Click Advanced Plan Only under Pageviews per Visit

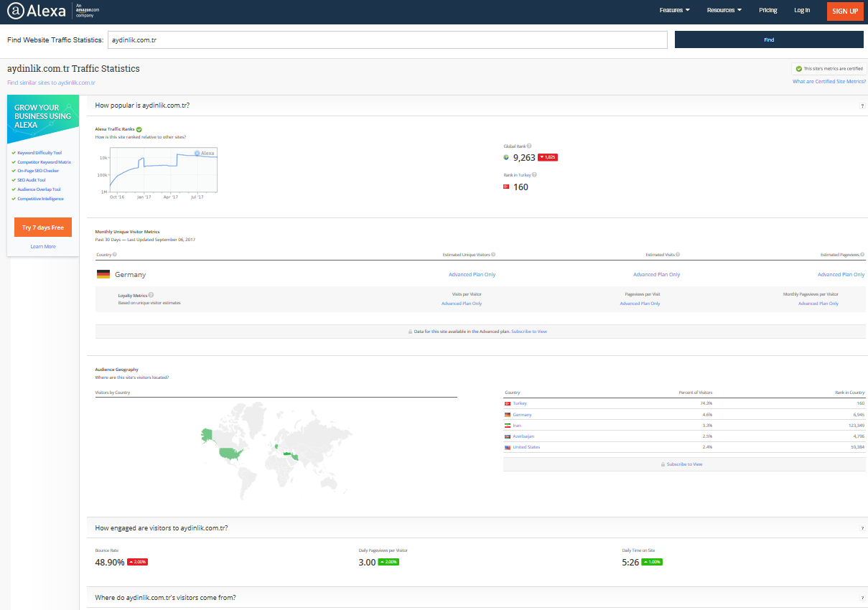[x=640, y=304]
